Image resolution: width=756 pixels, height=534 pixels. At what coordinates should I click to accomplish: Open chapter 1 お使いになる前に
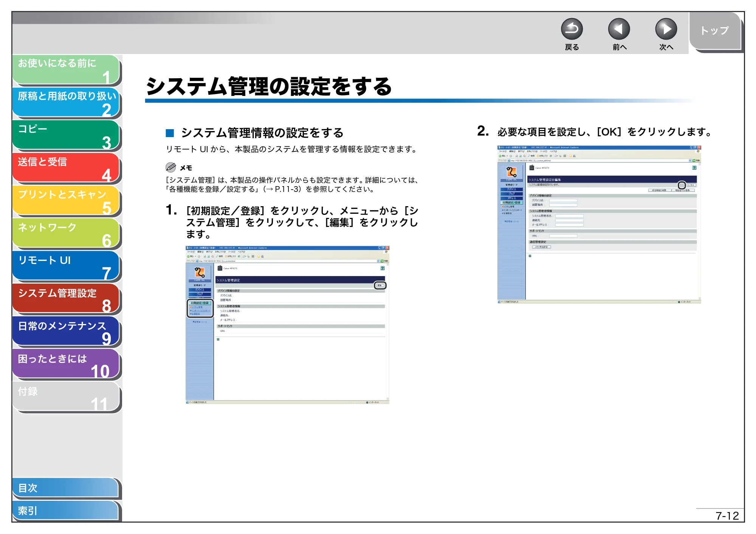coord(66,70)
